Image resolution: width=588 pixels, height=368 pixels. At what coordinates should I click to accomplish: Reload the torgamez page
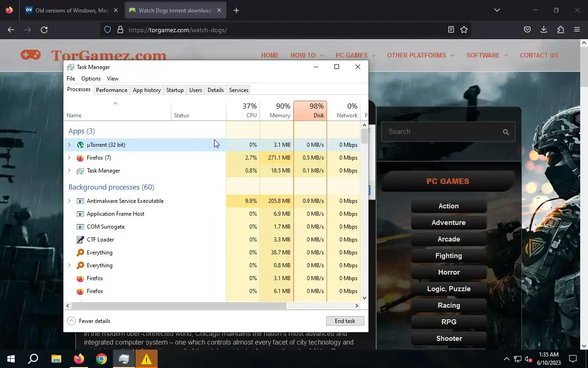pos(44,29)
